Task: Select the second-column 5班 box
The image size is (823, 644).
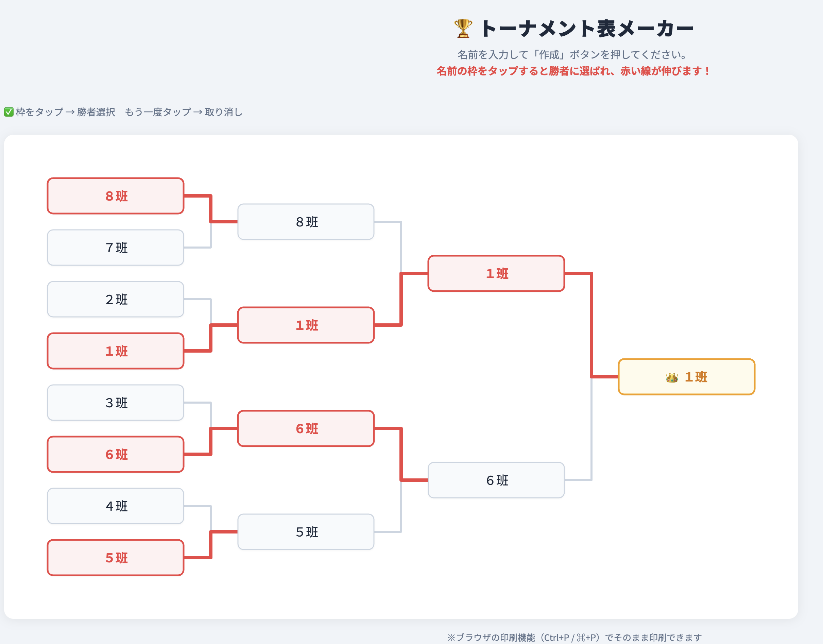Action: pos(306,532)
